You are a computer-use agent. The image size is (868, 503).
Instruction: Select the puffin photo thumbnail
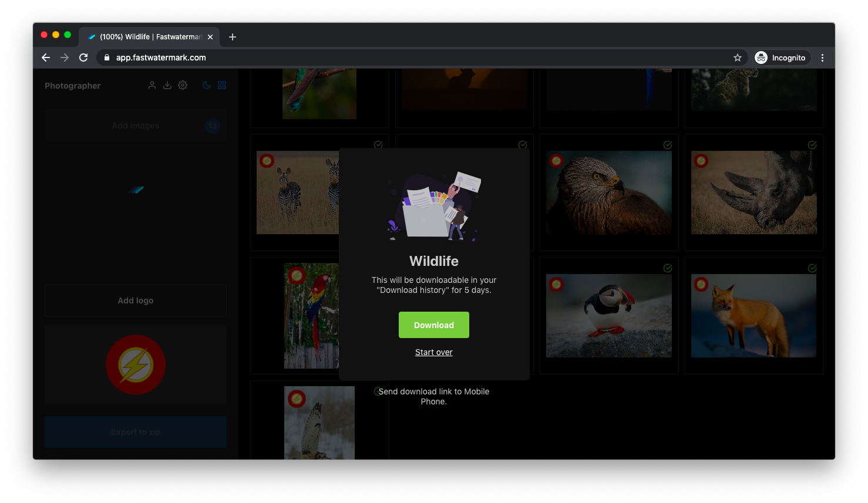609,316
